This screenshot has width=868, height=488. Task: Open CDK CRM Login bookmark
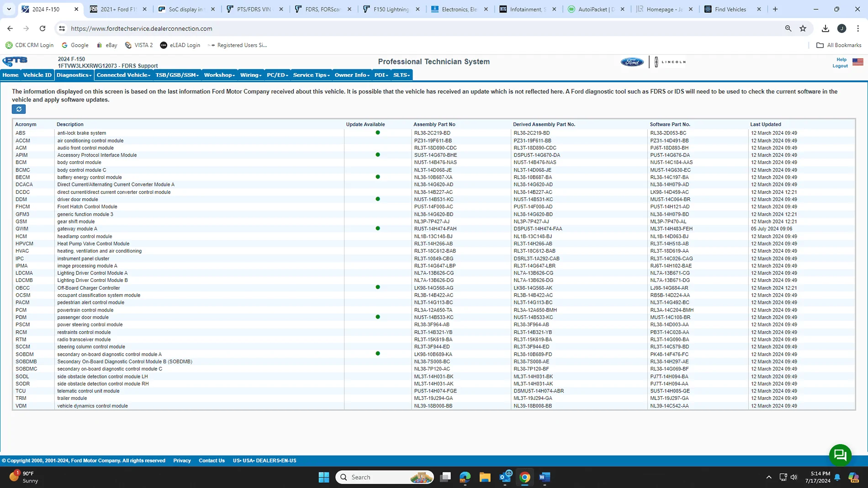point(30,45)
